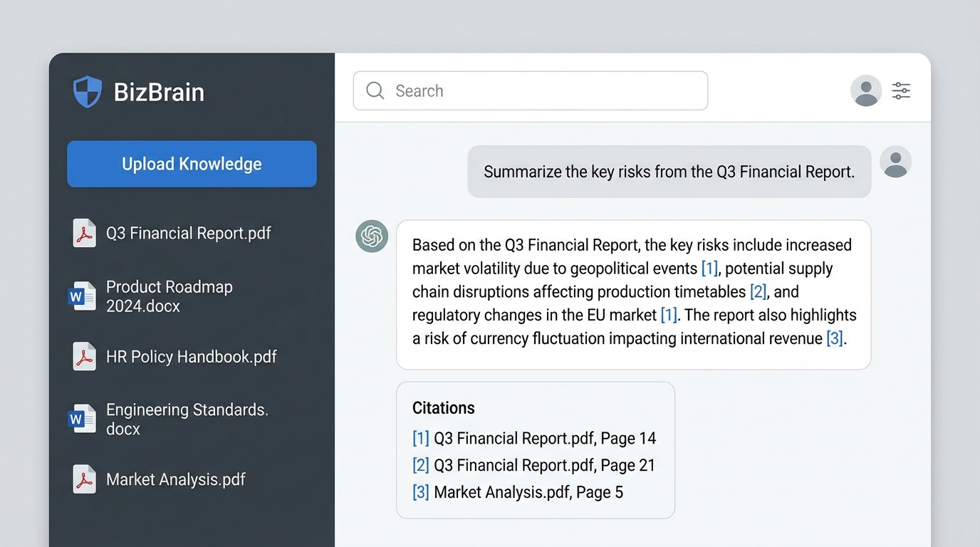Click the magnifier icon in the search bar
The height and width of the screenshot is (547, 980).
coord(375,90)
